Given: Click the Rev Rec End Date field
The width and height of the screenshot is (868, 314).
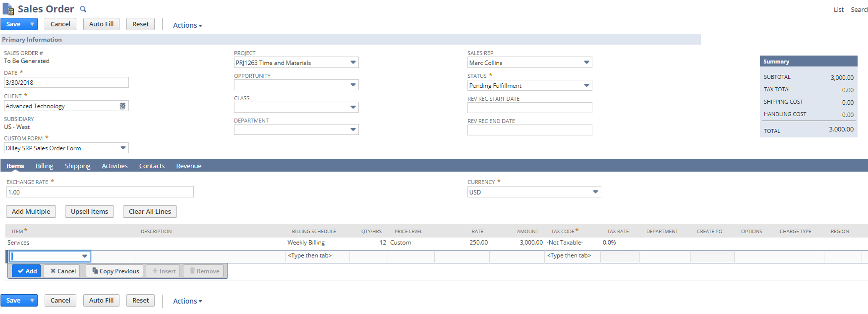Looking at the screenshot, I should (x=529, y=130).
